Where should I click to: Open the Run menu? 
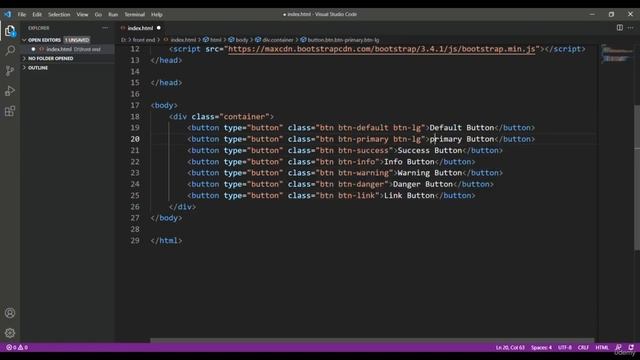pos(113,14)
